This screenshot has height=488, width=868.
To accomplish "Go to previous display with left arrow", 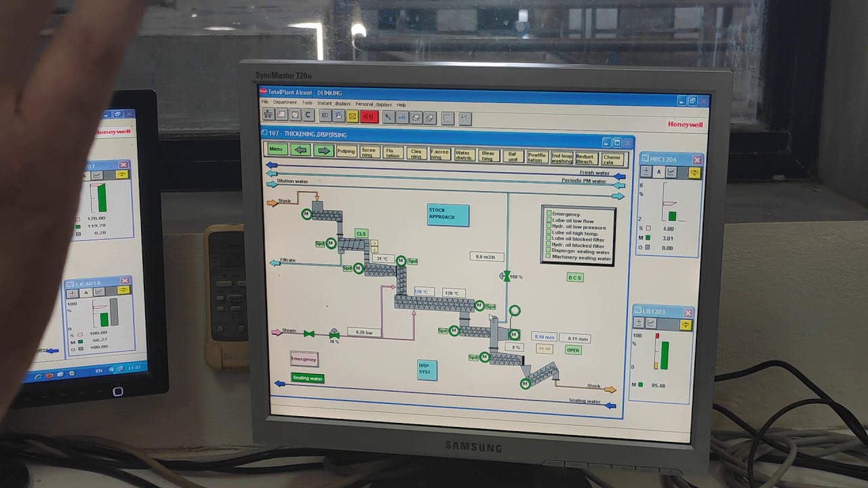I will (301, 150).
